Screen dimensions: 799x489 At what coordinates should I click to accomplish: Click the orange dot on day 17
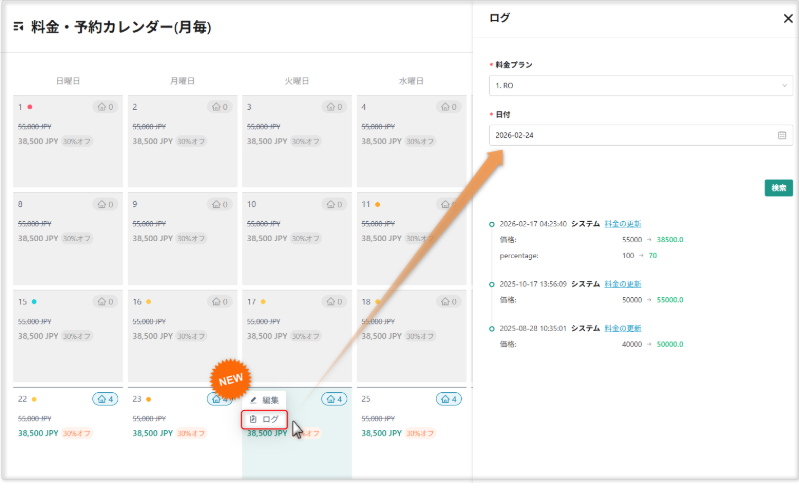point(263,302)
